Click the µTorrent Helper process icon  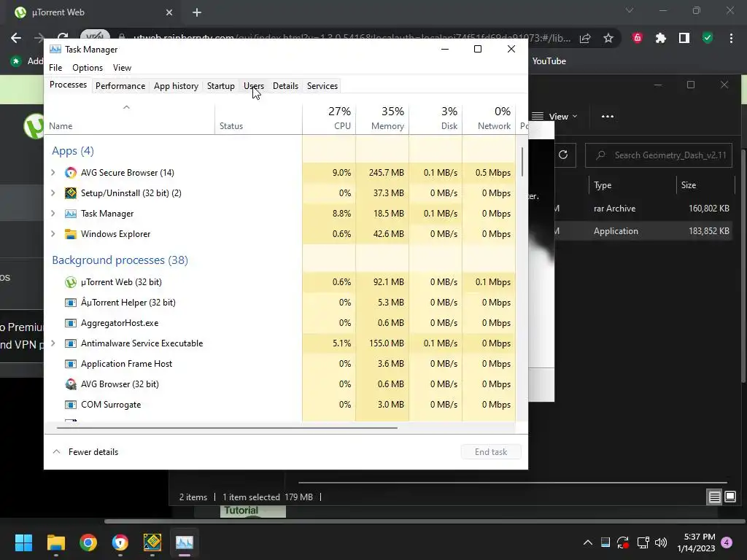coord(71,303)
